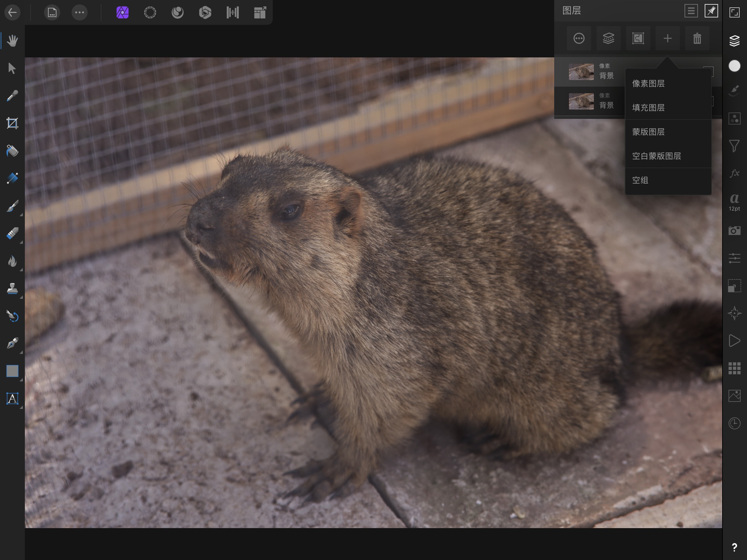The width and height of the screenshot is (747, 560).
Task: Select the Text tool
Action: click(12, 398)
